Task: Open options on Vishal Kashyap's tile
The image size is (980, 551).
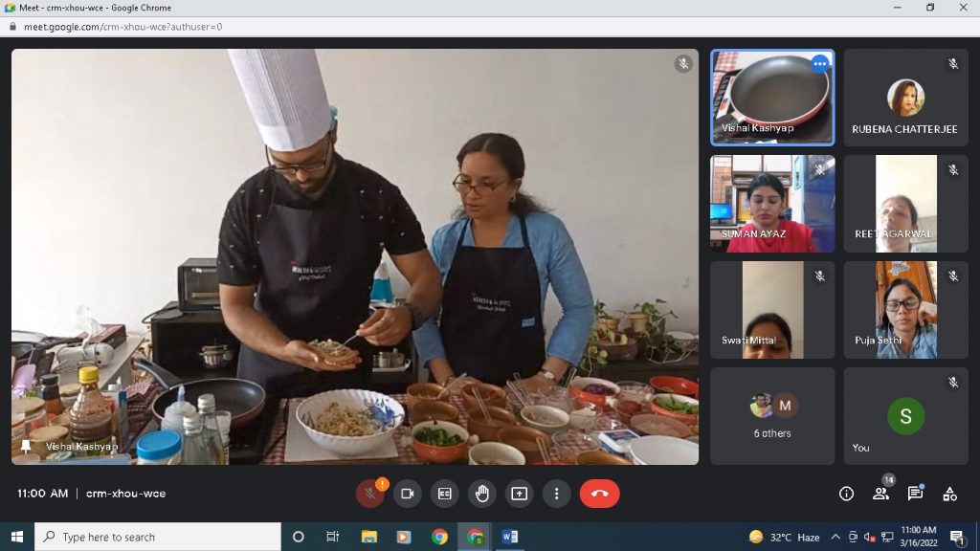Action: click(819, 64)
